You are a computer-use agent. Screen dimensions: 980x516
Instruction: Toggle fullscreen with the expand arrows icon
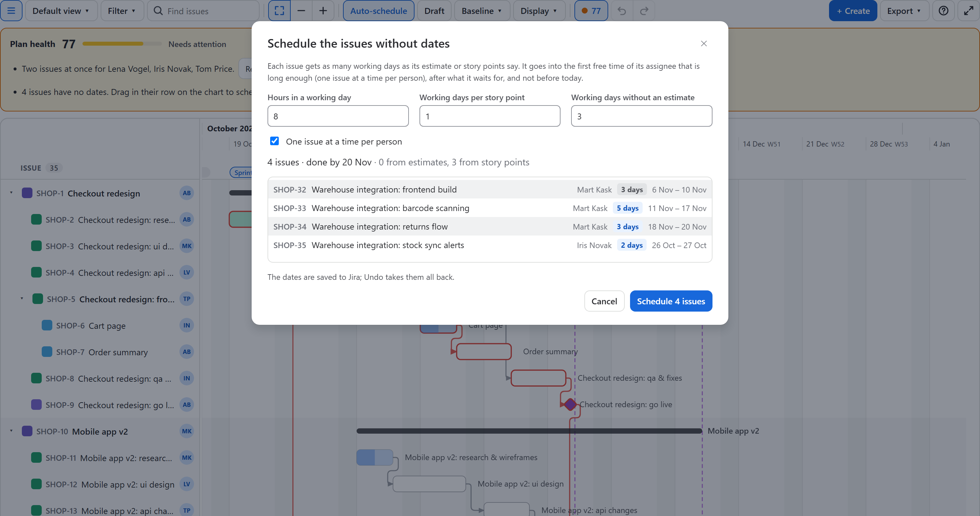(969, 11)
